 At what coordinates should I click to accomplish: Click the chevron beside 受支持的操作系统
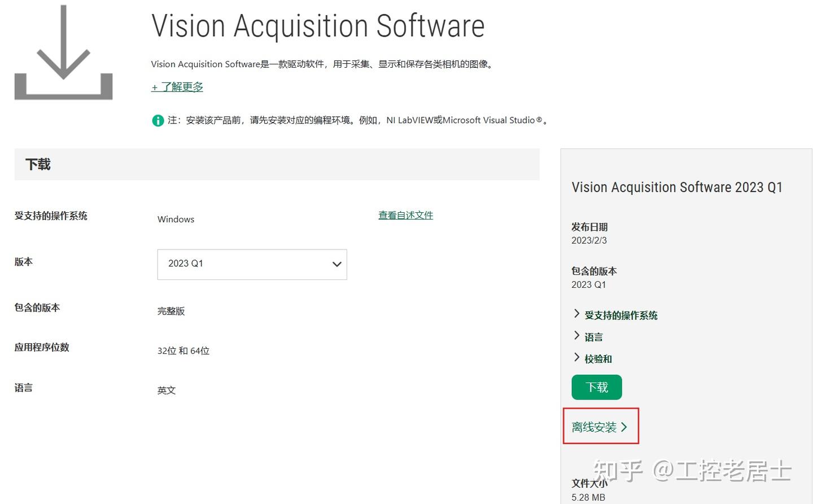coord(576,314)
